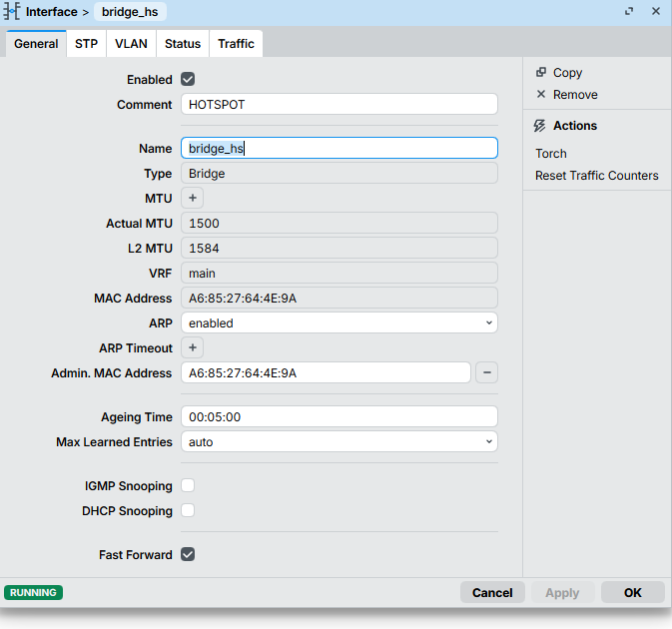Click Reset Traffic Counters

(596, 176)
